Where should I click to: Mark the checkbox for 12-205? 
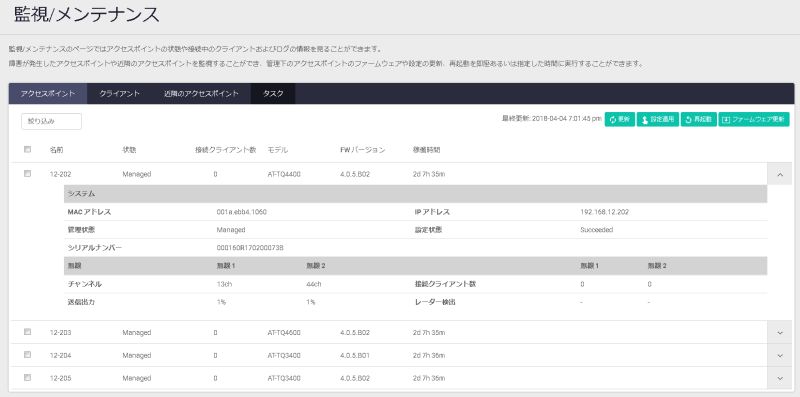(28, 378)
